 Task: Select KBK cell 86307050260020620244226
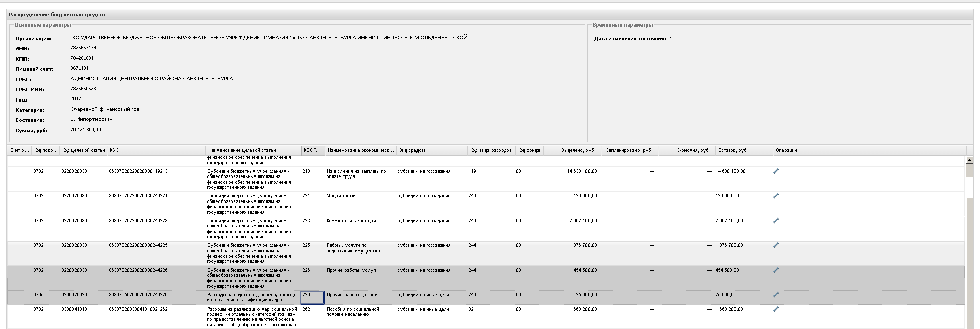tap(138, 295)
